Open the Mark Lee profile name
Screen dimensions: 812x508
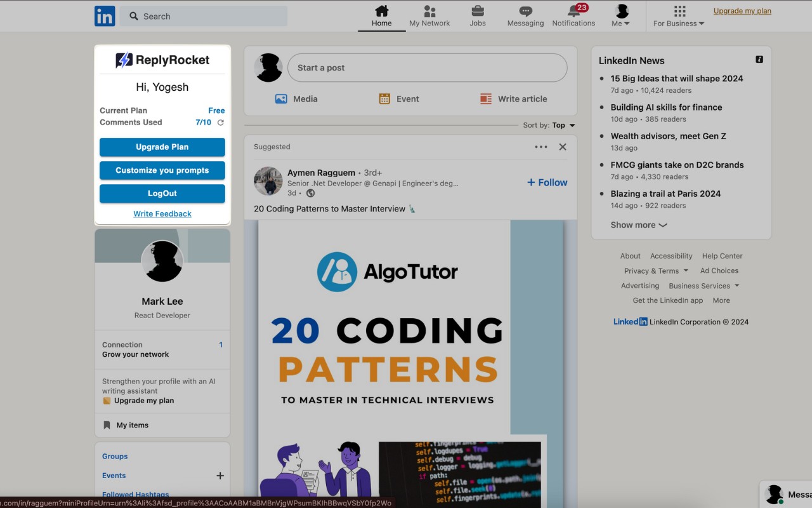click(x=162, y=302)
